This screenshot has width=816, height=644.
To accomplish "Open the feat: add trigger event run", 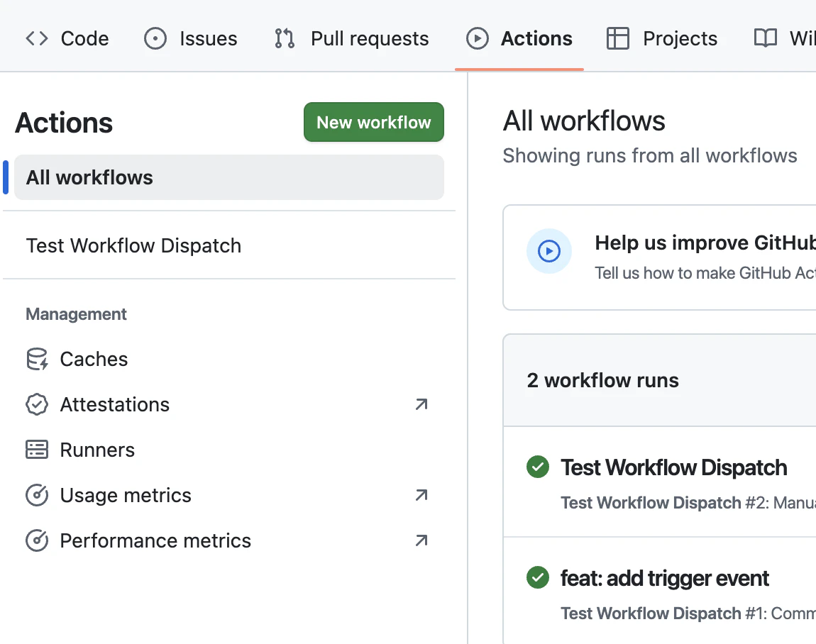I will (x=665, y=579).
